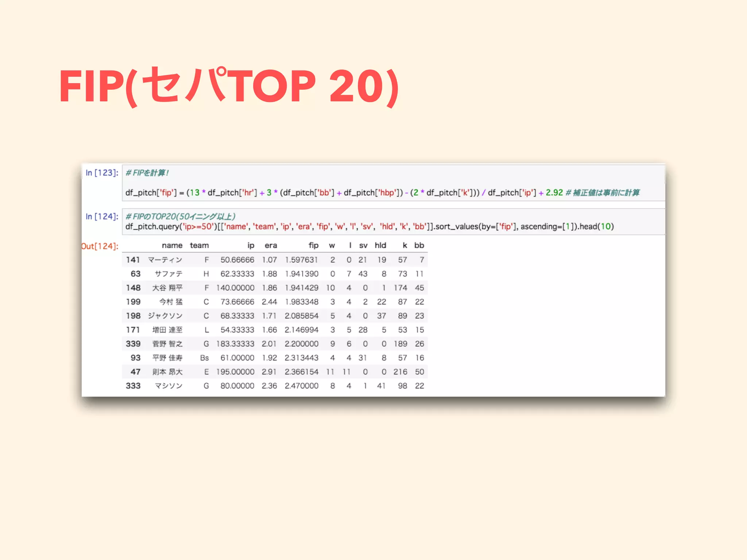Click row index 47
This screenshot has width=747, height=560.
136,372
